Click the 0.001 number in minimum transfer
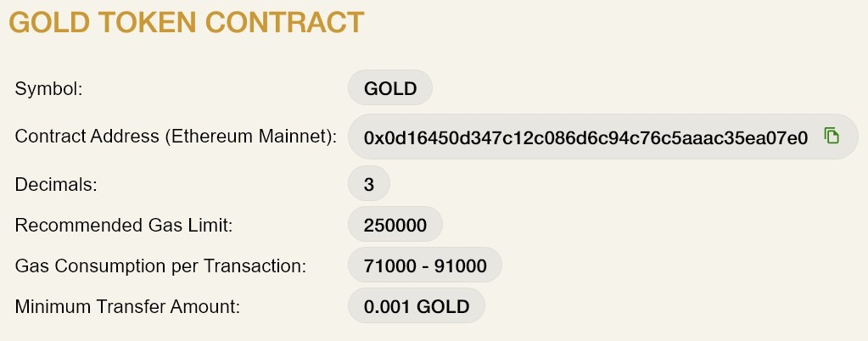The image size is (868, 341). click(x=388, y=307)
